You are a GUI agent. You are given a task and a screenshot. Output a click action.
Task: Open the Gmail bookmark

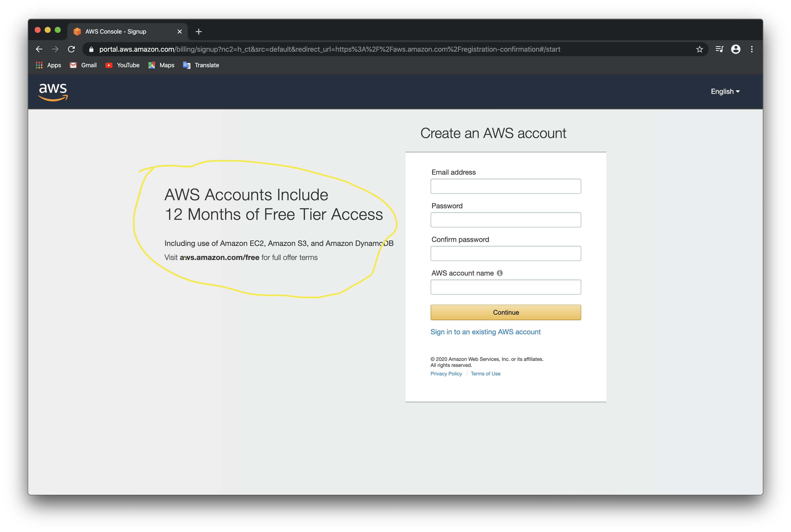click(83, 65)
